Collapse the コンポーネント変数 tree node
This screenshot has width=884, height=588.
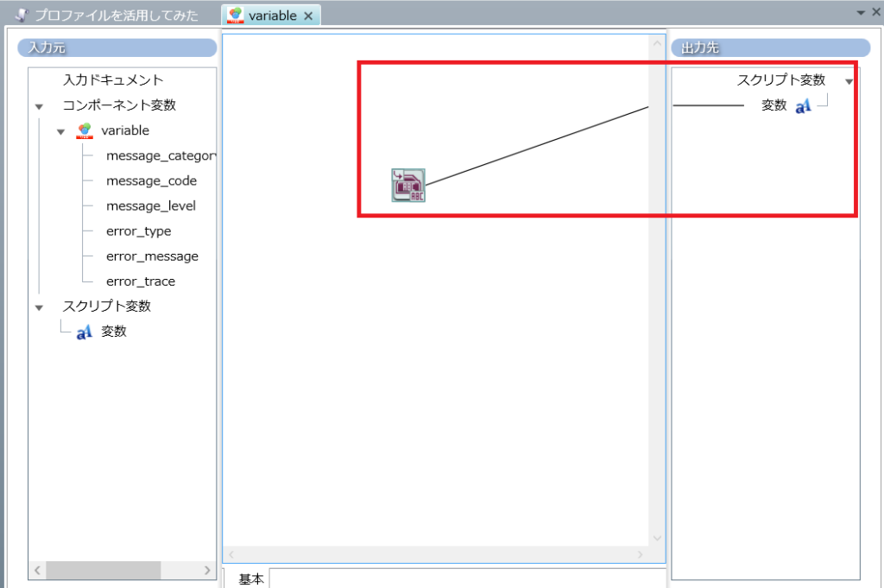tap(39, 106)
